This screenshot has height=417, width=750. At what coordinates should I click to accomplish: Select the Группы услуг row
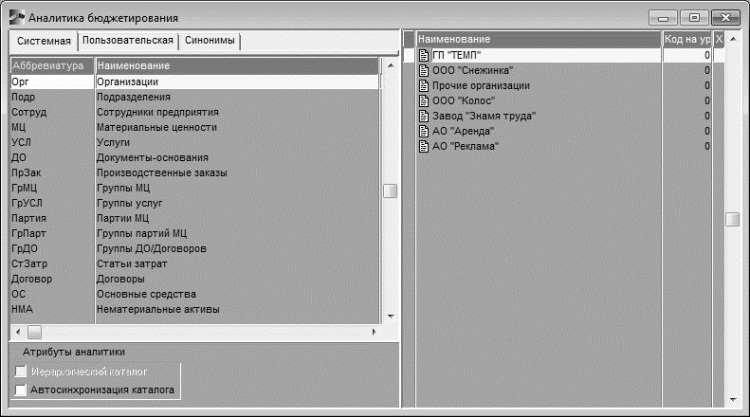[195, 203]
